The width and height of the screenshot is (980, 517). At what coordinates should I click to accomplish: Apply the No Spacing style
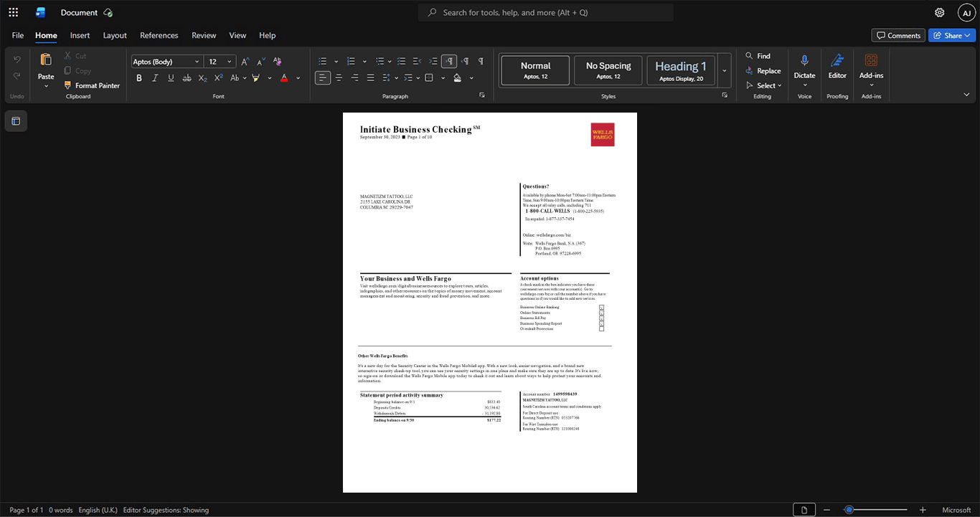(608, 70)
